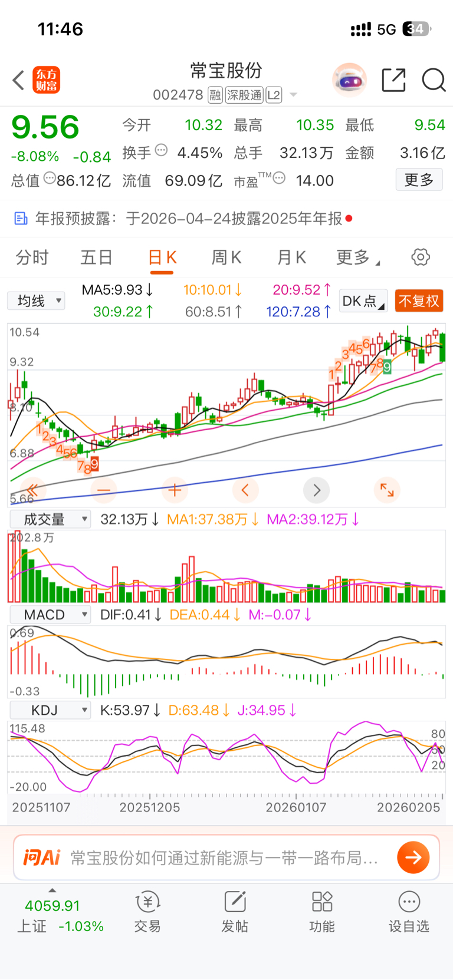The image size is (453, 980).
Task: Tap the orange arrow send button
Action: [413, 857]
